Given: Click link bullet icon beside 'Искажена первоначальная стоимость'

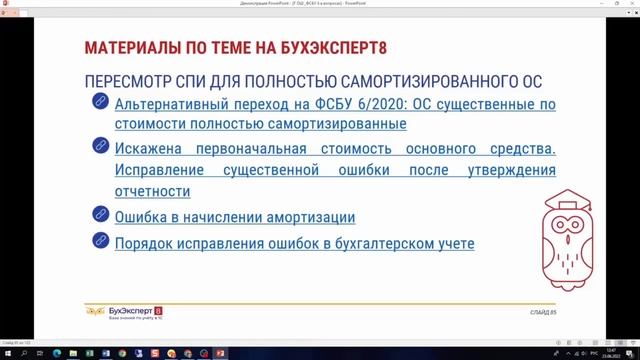Looking at the screenshot, I should (x=100, y=145).
